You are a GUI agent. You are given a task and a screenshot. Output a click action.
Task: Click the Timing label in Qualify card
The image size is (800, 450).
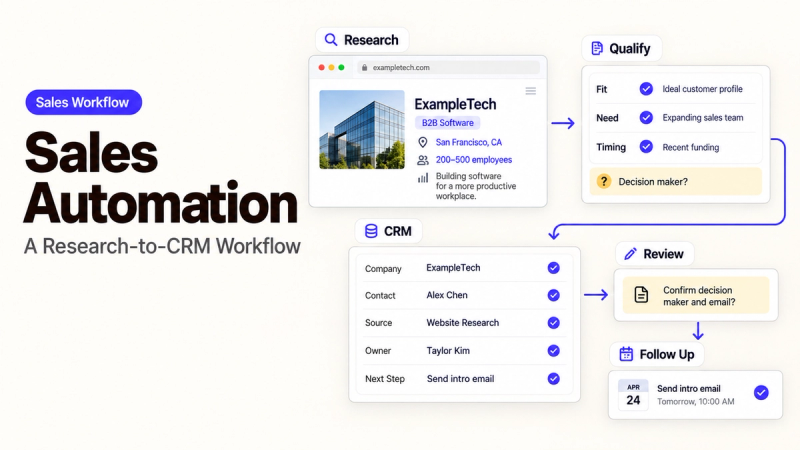tap(611, 147)
